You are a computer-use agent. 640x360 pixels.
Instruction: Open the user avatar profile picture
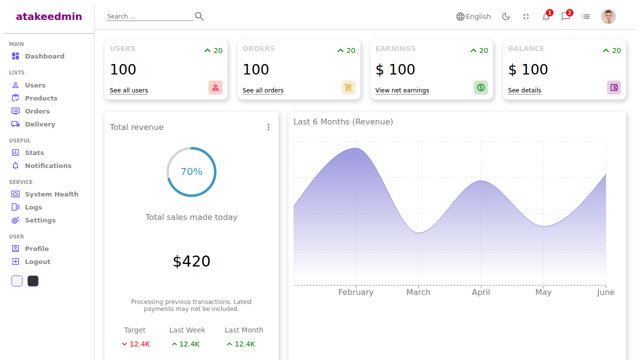coord(608,16)
